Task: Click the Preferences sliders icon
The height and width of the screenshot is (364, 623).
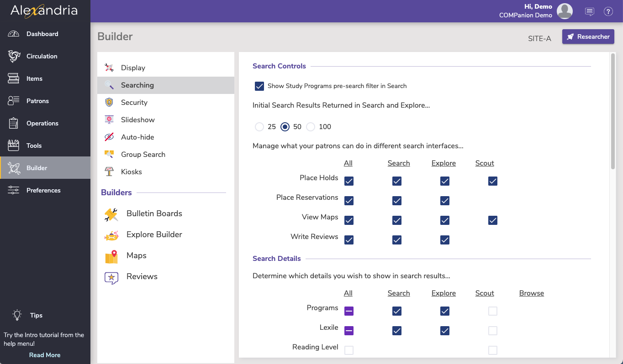Action: coord(14,190)
